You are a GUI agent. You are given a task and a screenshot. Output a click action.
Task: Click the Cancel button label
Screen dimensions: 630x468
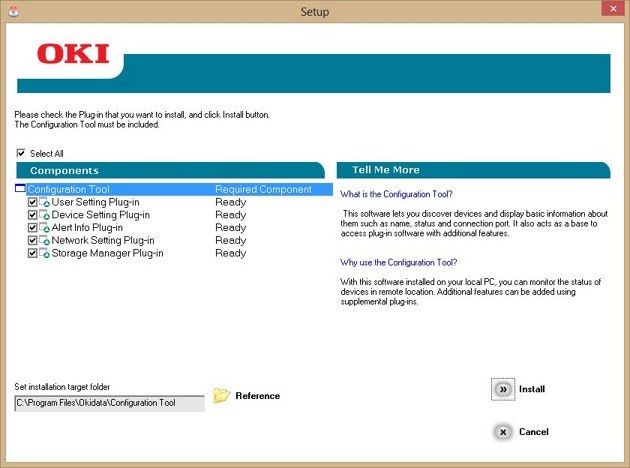[x=534, y=432]
